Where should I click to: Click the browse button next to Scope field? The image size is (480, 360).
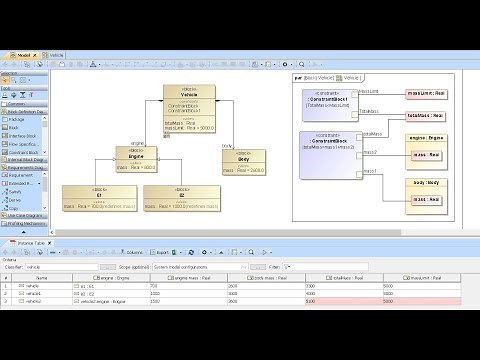click(258, 267)
